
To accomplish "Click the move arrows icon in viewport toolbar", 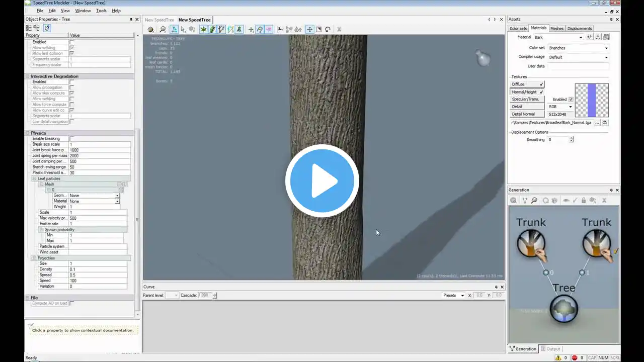I will pos(309,30).
